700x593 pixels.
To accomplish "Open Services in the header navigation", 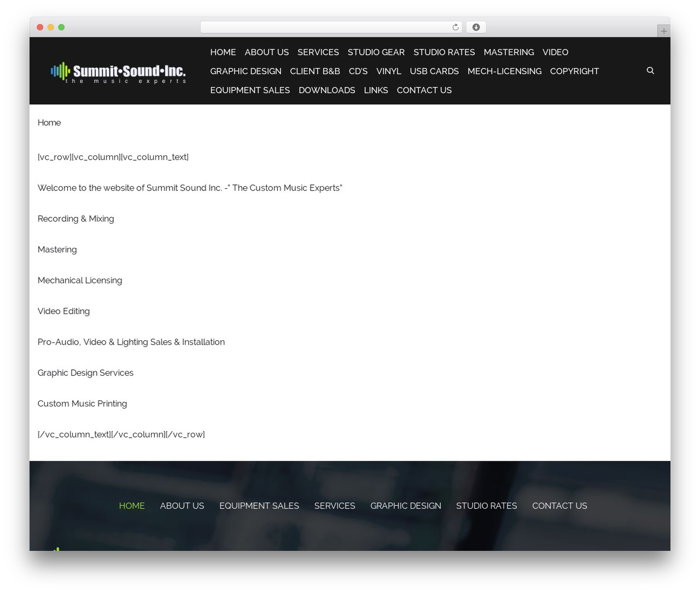I will click(318, 52).
